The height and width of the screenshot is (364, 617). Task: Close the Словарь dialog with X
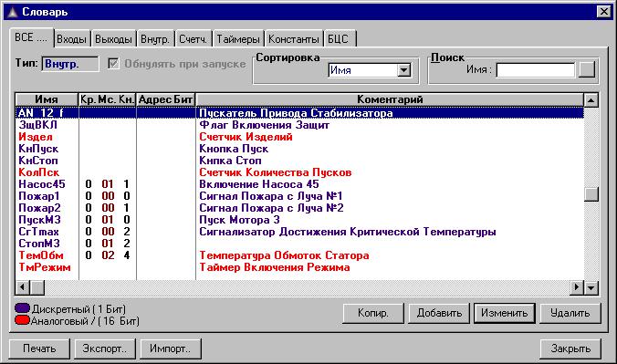(603, 12)
